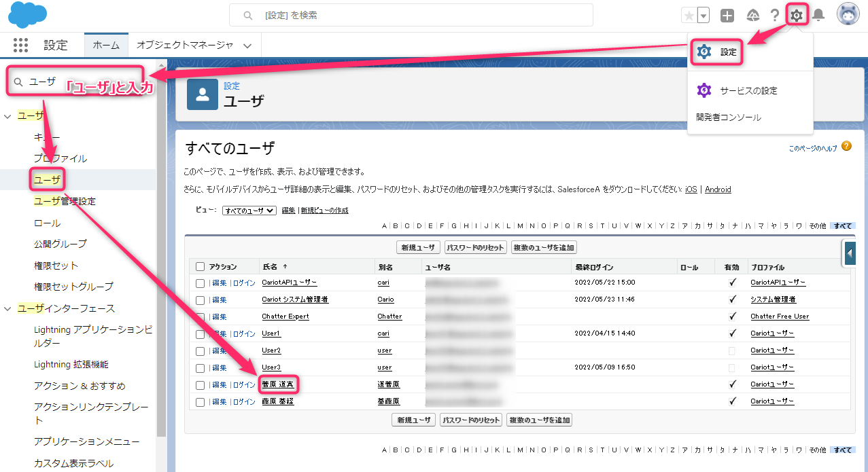This screenshot has height=472, width=868.
Task: Click the Chatter Free User profile link
Action: click(780, 316)
